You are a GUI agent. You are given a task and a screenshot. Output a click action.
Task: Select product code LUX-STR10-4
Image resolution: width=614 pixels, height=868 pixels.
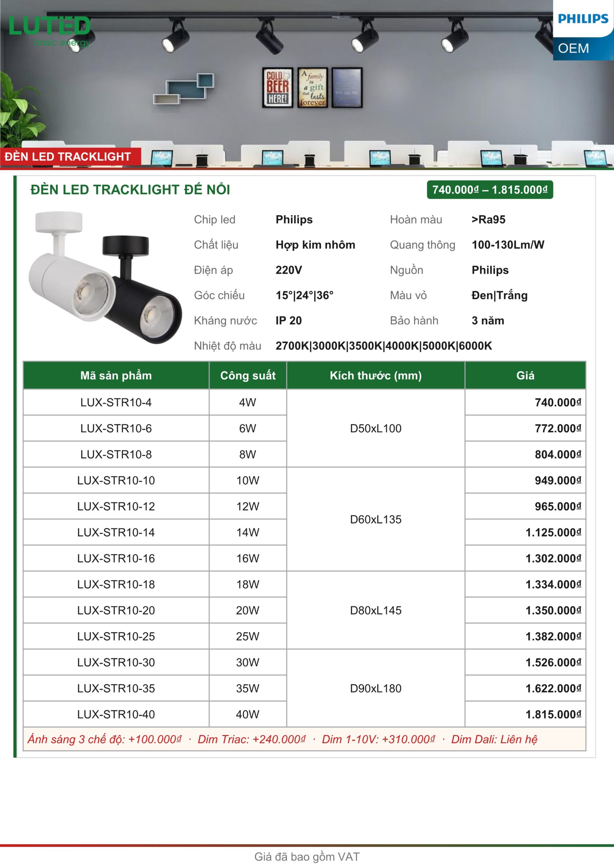tap(116, 402)
